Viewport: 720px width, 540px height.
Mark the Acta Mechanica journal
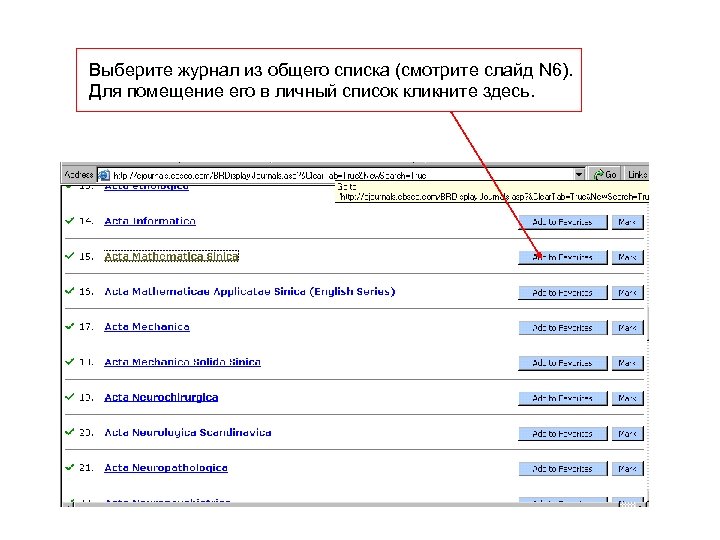[x=627, y=328]
